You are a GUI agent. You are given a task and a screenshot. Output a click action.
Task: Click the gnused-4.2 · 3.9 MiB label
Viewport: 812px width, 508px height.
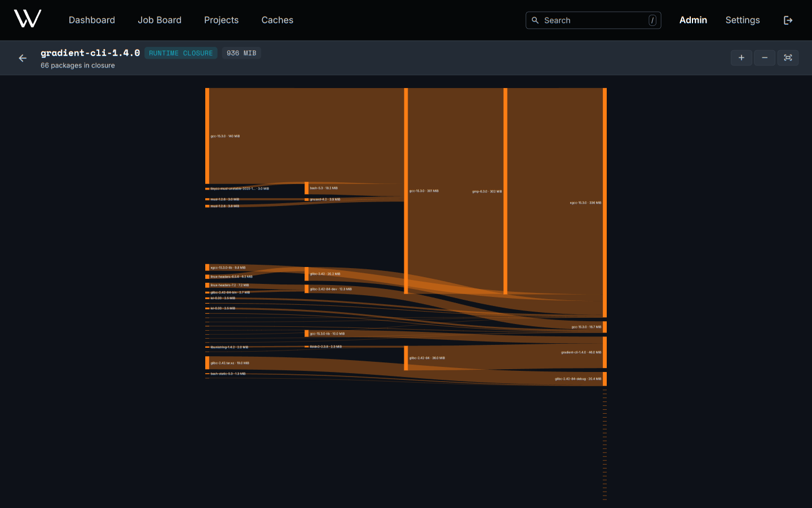[x=325, y=199]
